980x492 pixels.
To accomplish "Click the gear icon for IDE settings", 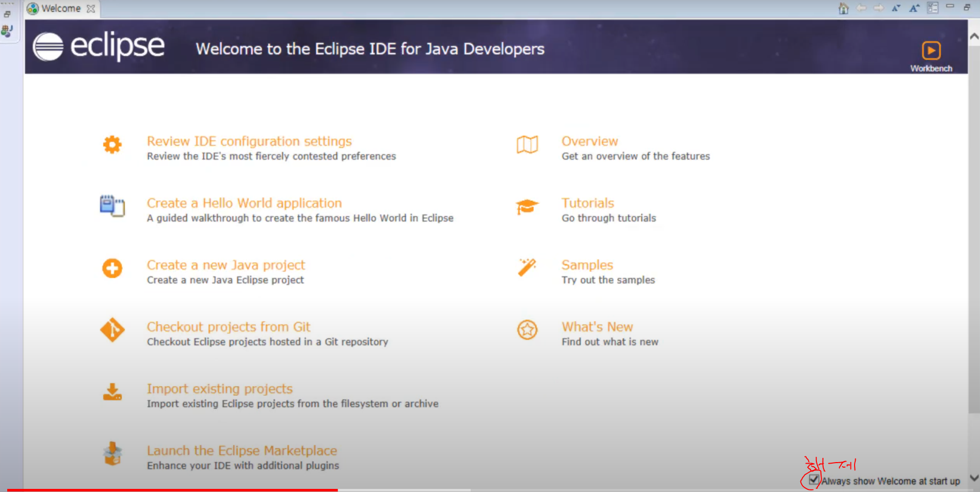I will [x=112, y=144].
